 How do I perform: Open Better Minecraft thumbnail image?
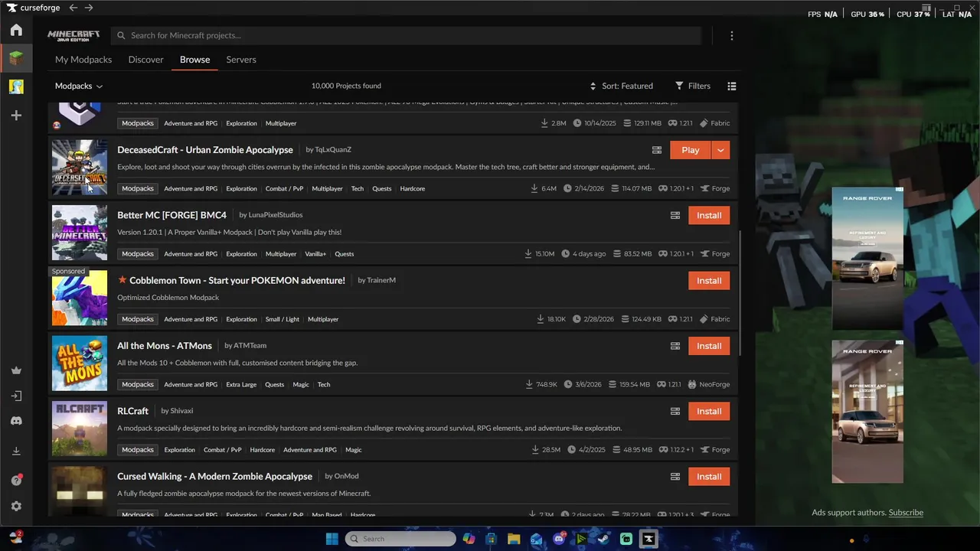coord(80,233)
